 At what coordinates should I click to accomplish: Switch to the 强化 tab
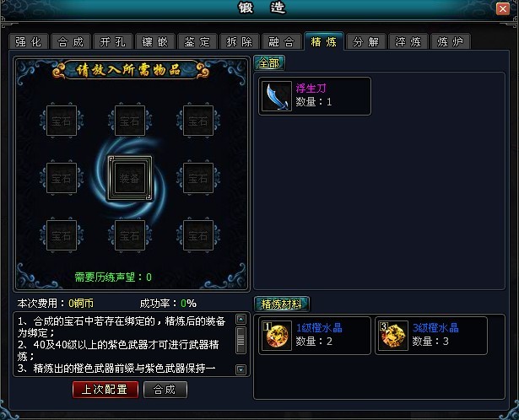[29, 41]
